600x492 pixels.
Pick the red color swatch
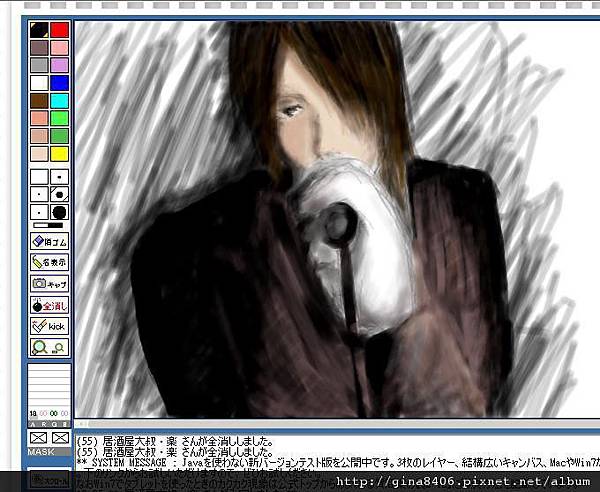point(60,30)
